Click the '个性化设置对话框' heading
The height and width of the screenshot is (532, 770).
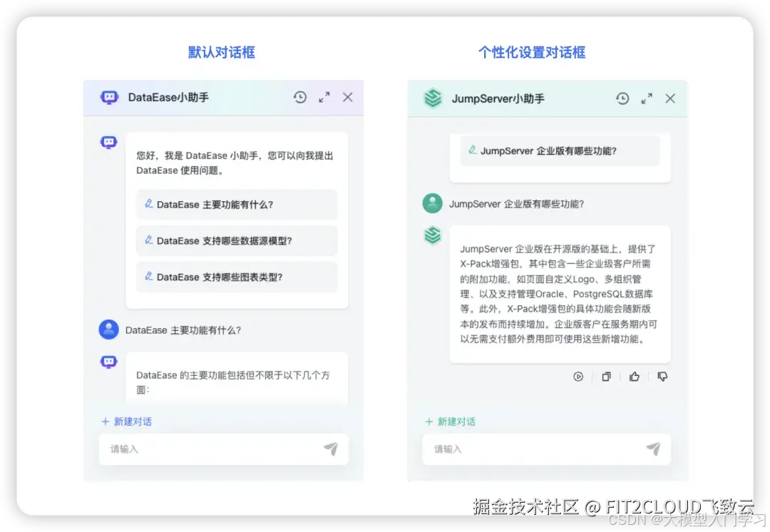[532, 52]
